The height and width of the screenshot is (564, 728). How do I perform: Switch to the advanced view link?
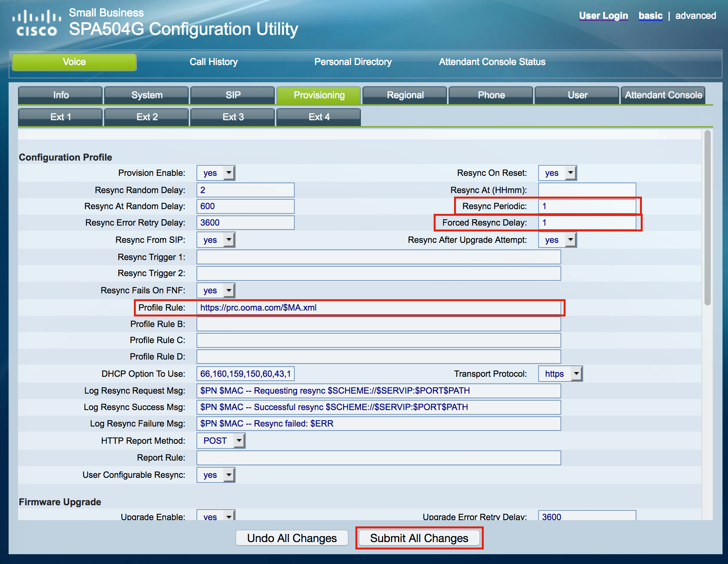(x=696, y=16)
